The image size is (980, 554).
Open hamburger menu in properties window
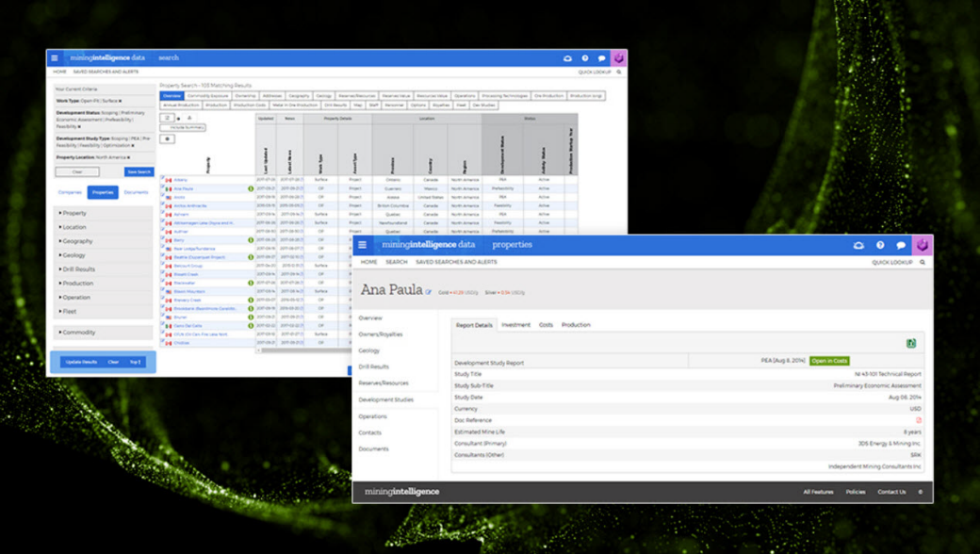click(x=363, y=245)
